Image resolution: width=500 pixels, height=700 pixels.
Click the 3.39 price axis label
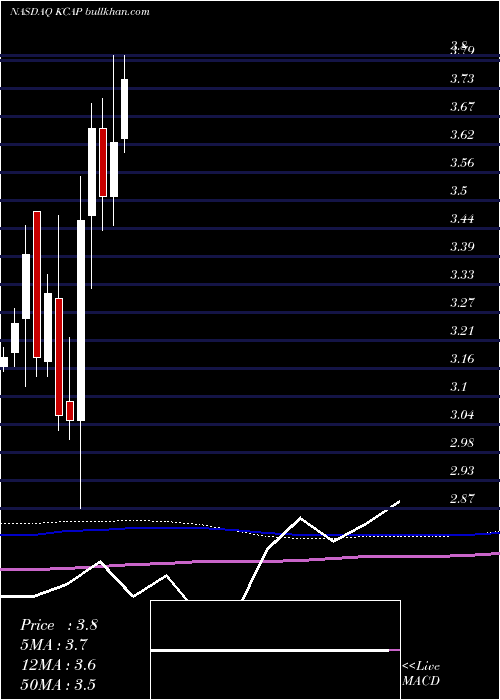pos(462,247)
